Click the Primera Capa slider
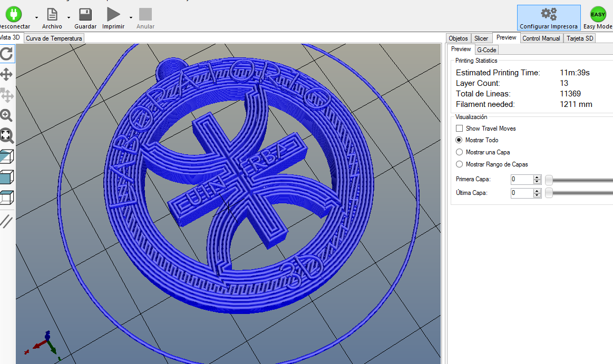Viewport: 613px width, 364px height. click(549, 180)
